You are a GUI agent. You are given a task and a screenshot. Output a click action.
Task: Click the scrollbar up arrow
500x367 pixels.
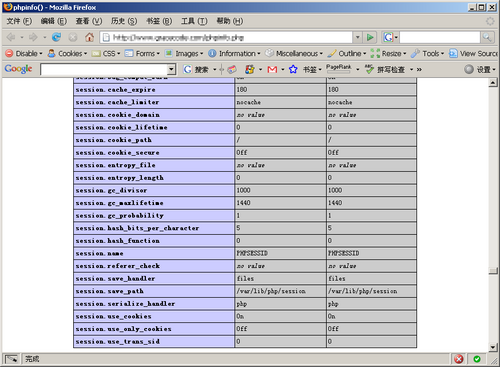pyautogui.click(x=493, y=82)
